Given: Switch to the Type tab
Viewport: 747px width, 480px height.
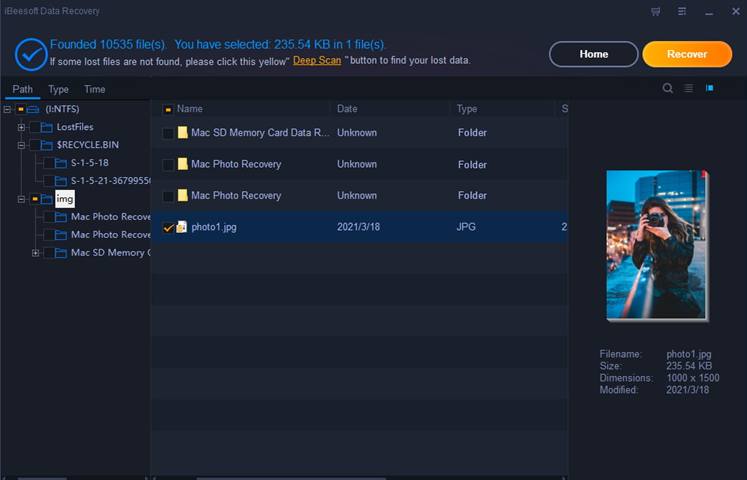Looking at the screenshot, I should click(x=58, y=90).
